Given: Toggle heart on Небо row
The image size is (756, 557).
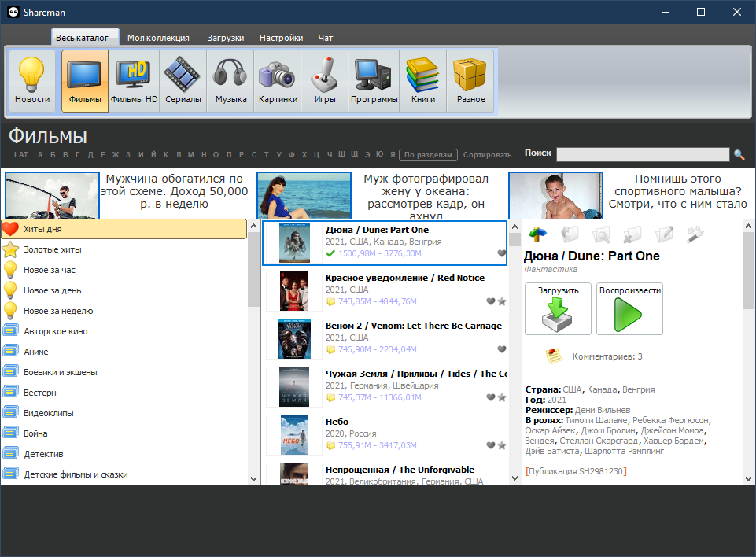Looking at the screenshot, I should click(491, 445).
